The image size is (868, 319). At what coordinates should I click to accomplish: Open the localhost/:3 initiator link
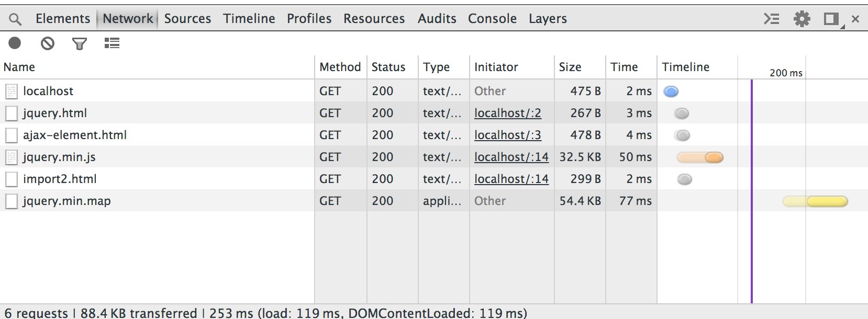508,135
